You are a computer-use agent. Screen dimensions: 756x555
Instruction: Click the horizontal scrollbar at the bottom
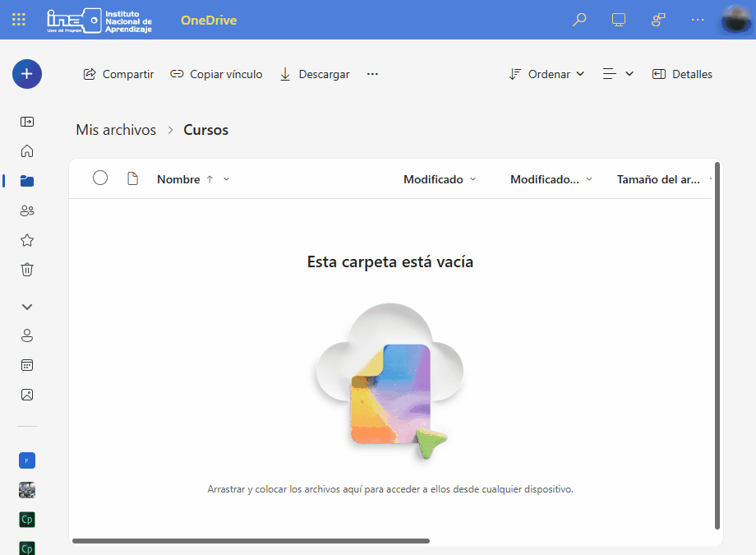tap(251, 541)
